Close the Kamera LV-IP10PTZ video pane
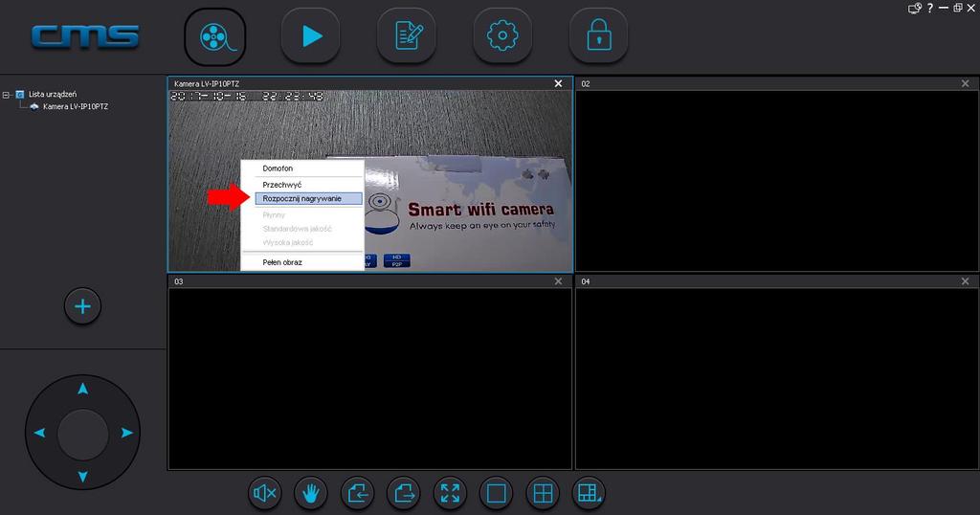Screen dimensions: 980x515 coord(558,83)
